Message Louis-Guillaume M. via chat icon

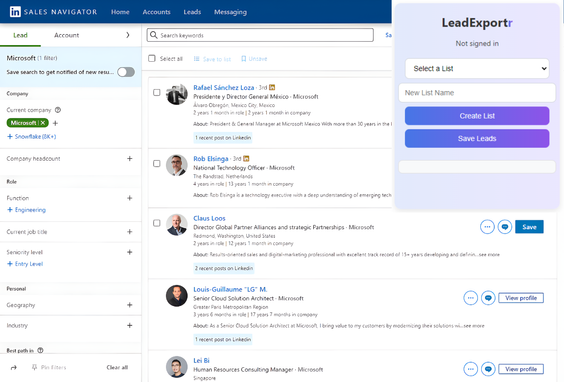pyautogui.click(x=488, y=298)
